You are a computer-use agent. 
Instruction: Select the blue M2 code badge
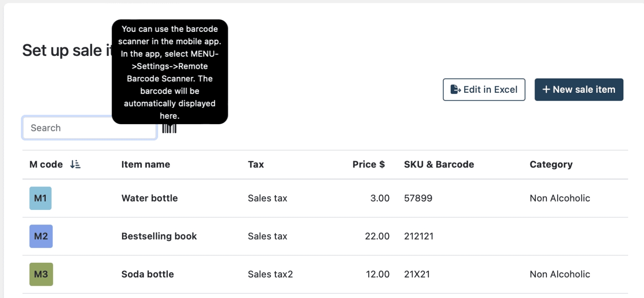pyautogui.click(x=41, y=236)
